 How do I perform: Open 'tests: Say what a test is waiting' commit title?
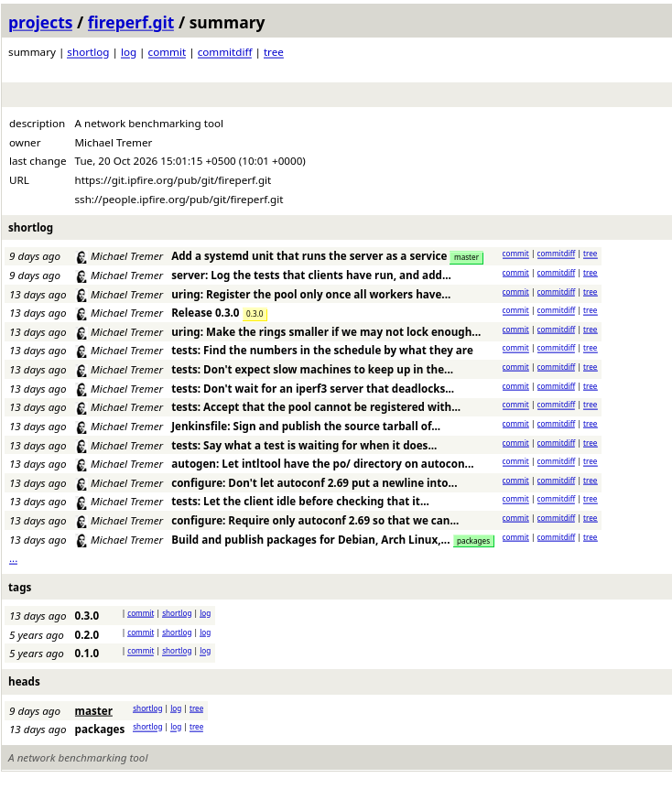tap(304, 446)
